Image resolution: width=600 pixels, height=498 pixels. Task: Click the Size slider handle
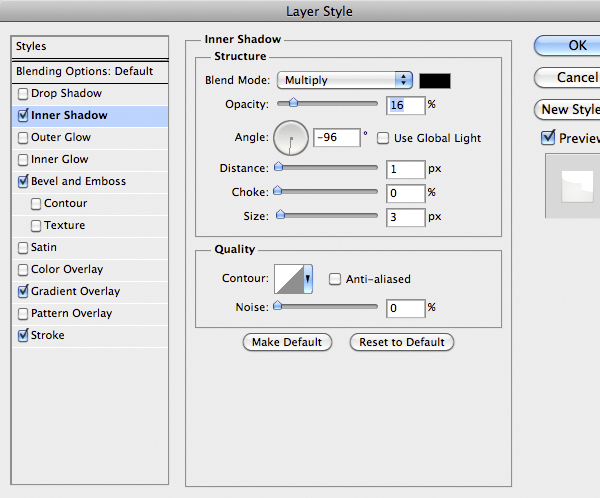point(282,214)
